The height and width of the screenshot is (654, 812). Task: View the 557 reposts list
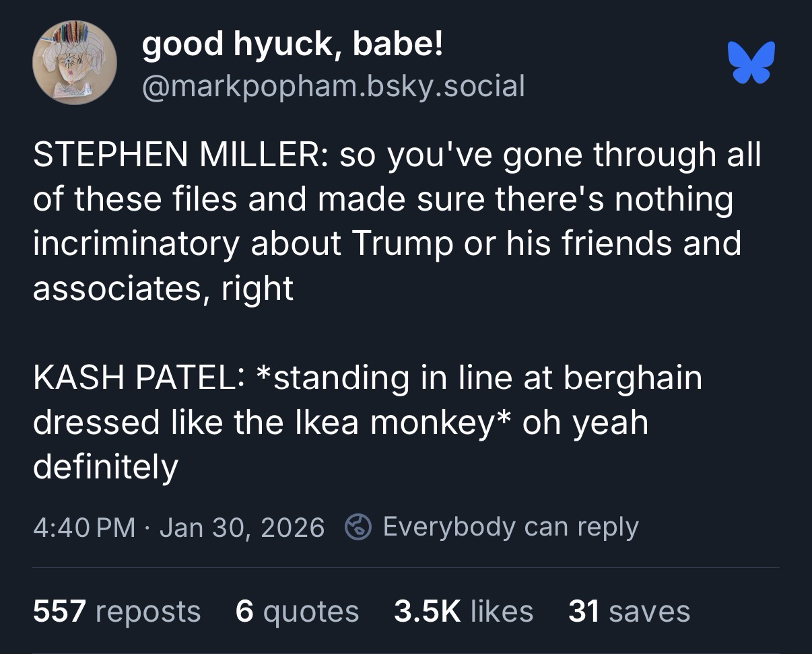click(x=116, y=612)
